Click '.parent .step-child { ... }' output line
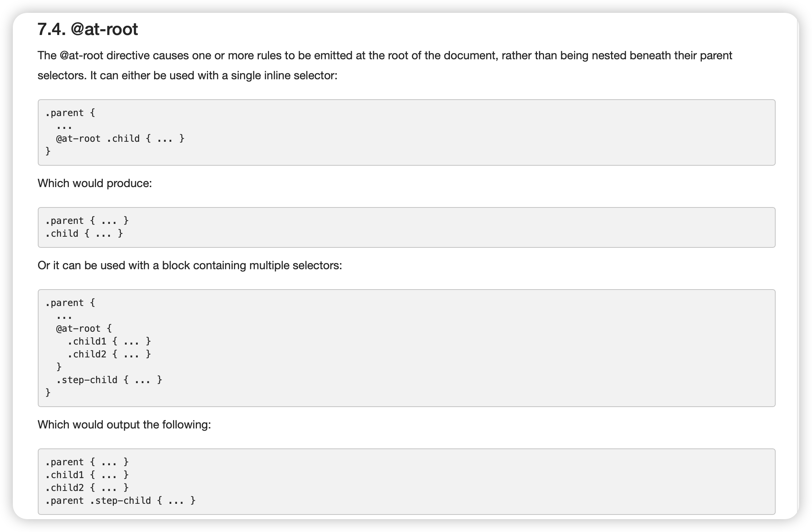This screenshot has width=812, height=532. click(120, 501)
